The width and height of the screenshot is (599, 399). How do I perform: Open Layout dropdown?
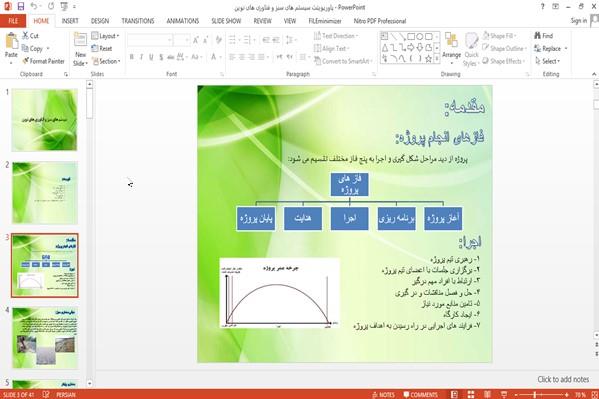point(105,36)
